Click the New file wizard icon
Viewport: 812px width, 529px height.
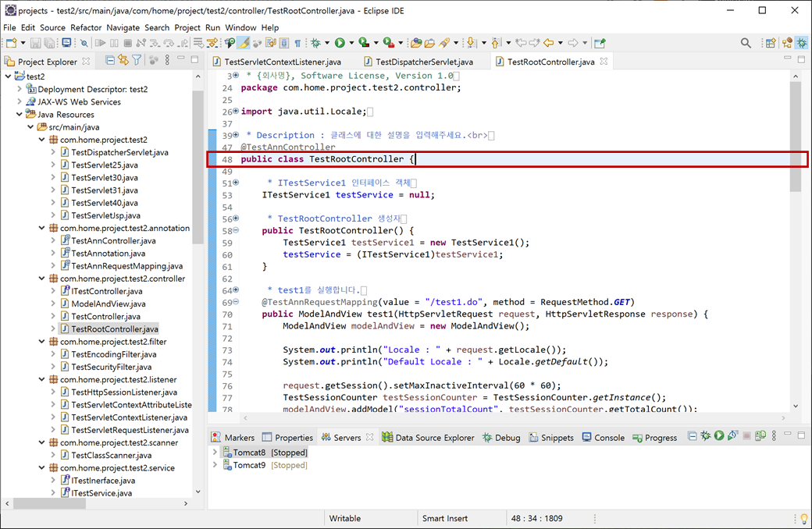(12, 44)
